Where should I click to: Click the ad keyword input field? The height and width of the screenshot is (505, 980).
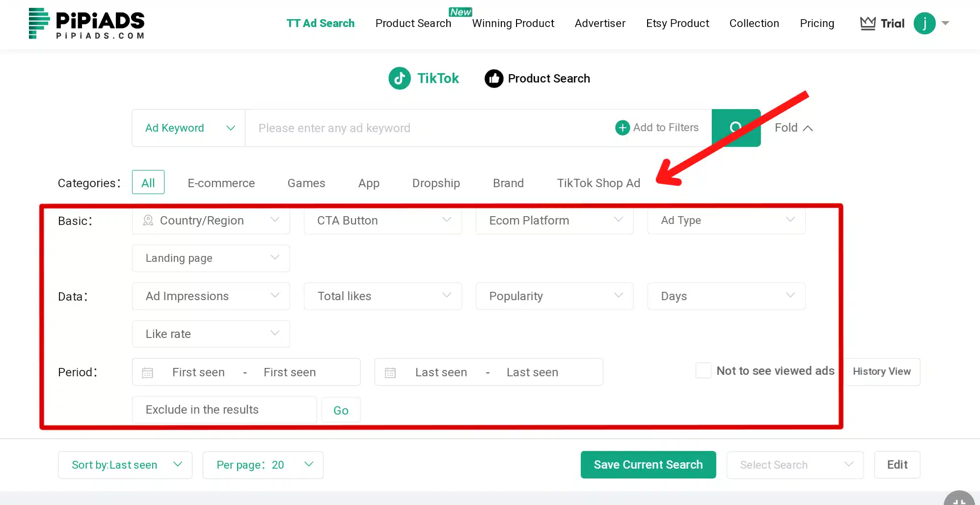pos(417,128)
